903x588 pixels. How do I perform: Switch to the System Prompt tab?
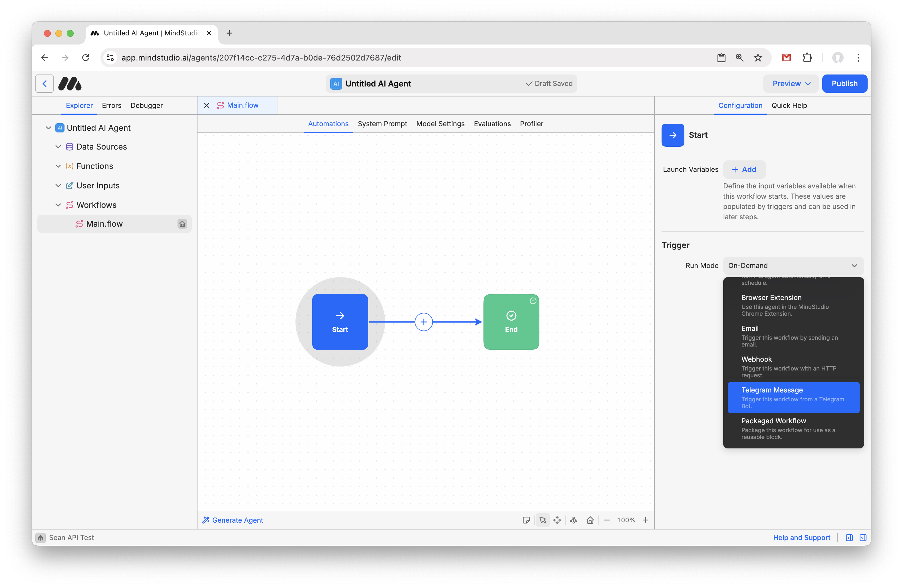(x=382, y=124)
